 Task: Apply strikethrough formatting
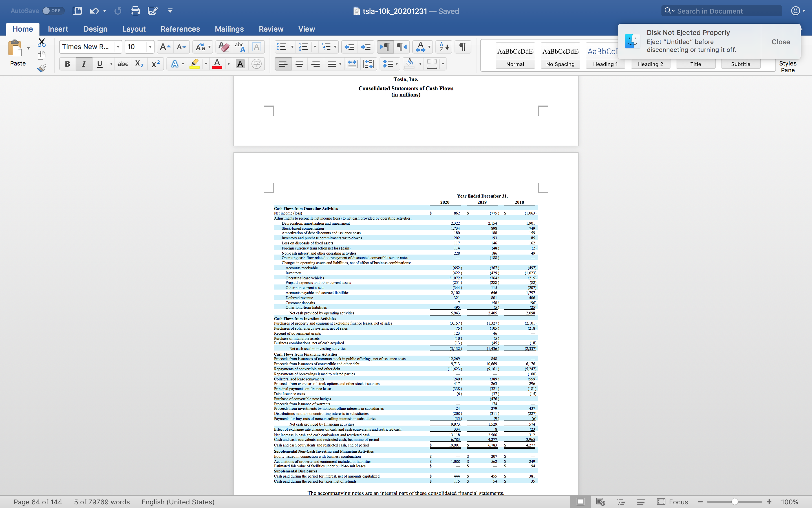pos(123,63)
